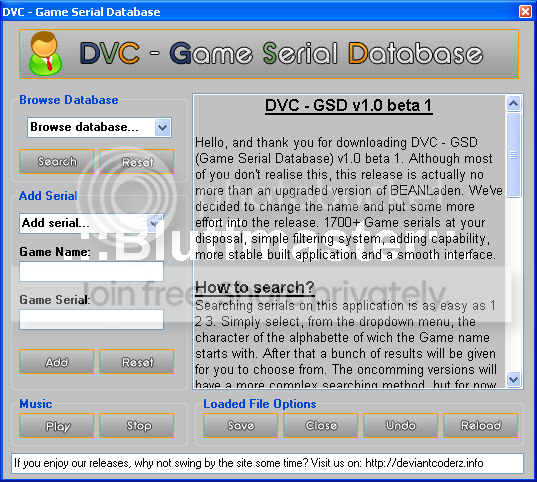
Task: Close the DVC Game Serial Database window
Action: 525,12
